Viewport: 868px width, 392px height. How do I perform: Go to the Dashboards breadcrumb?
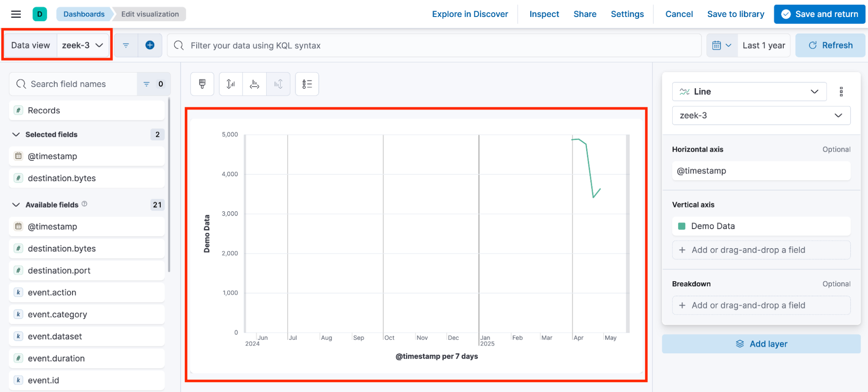[x=84, y=14]
